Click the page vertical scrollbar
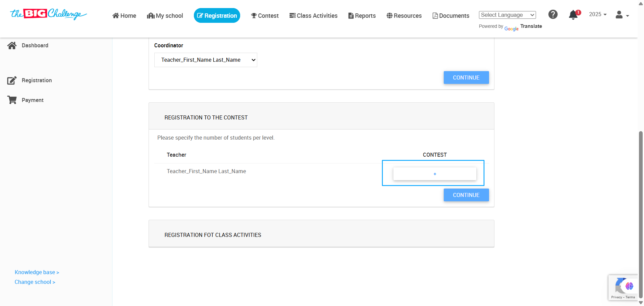The image size is (644, 306). 641,215
